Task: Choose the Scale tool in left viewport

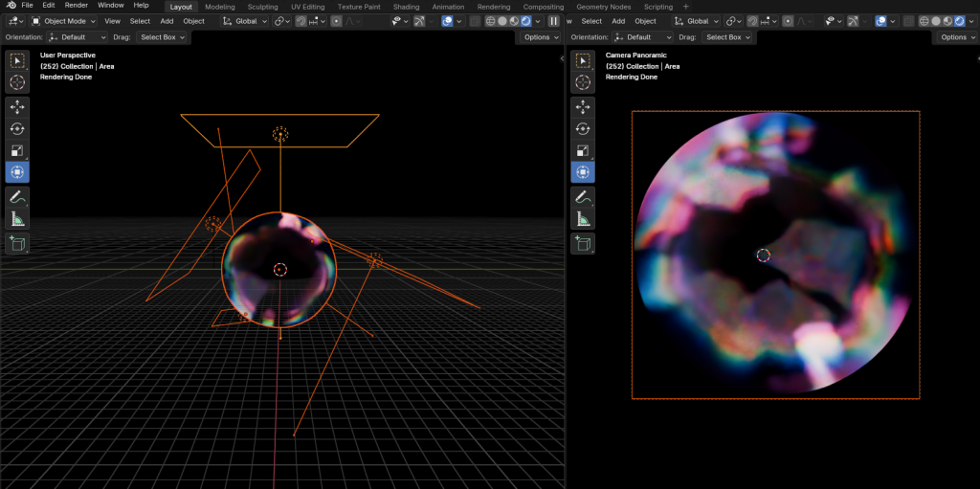Action: point(18,150)
